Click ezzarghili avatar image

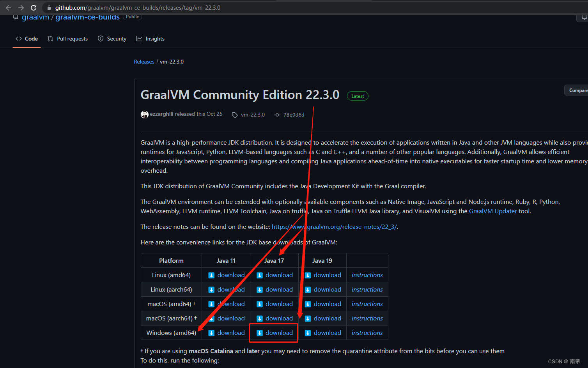click(x=145, y=114)
